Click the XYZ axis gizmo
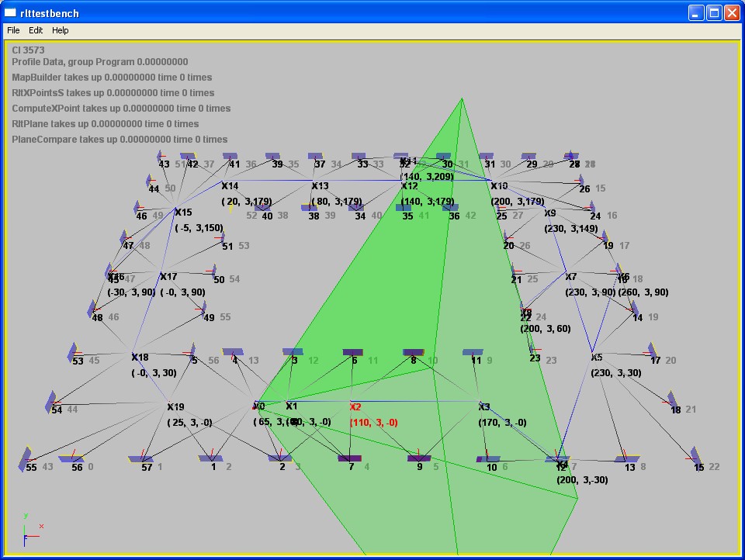This screenshot has height=560, width=745. click(30, 531)
